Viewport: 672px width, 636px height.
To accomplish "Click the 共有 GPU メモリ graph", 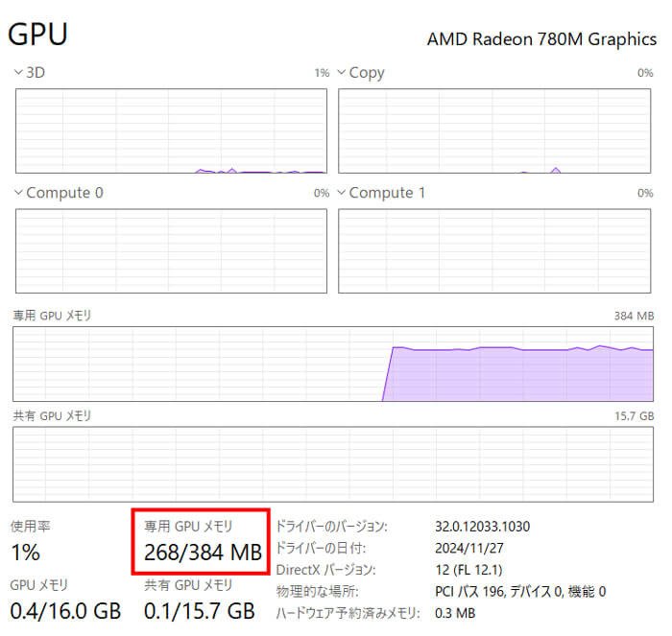I will coord(333,464).
